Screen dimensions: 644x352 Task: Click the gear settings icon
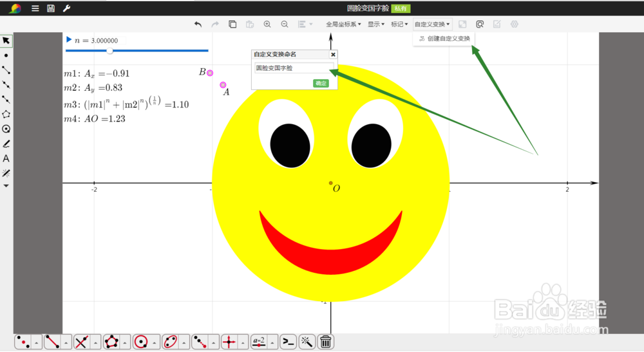pos(514,24)
